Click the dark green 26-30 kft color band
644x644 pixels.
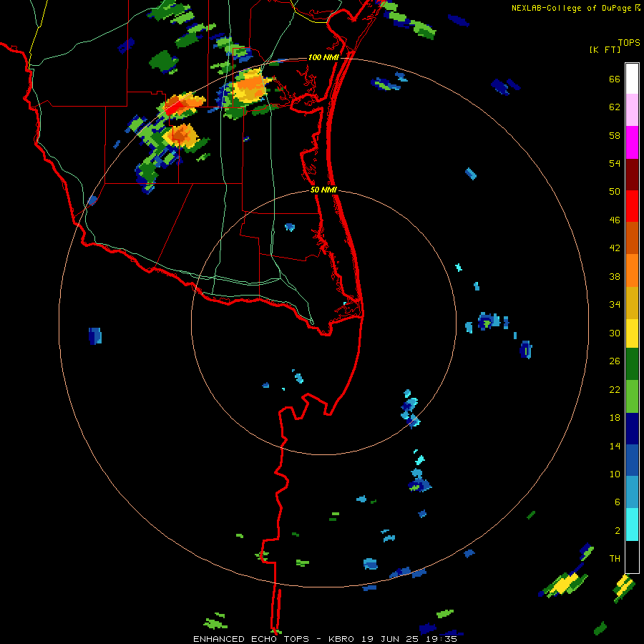pos(632,364)
